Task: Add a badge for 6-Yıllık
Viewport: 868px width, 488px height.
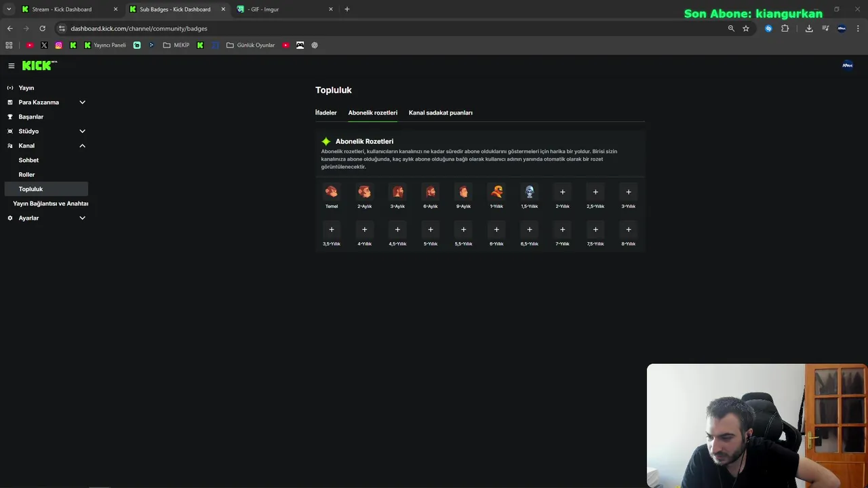Action: click(496, 229)
